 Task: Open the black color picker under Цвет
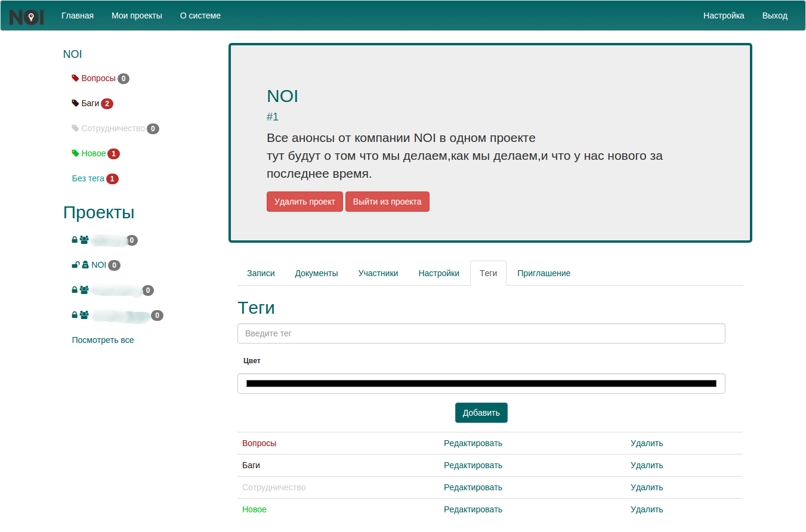(481, 383)
